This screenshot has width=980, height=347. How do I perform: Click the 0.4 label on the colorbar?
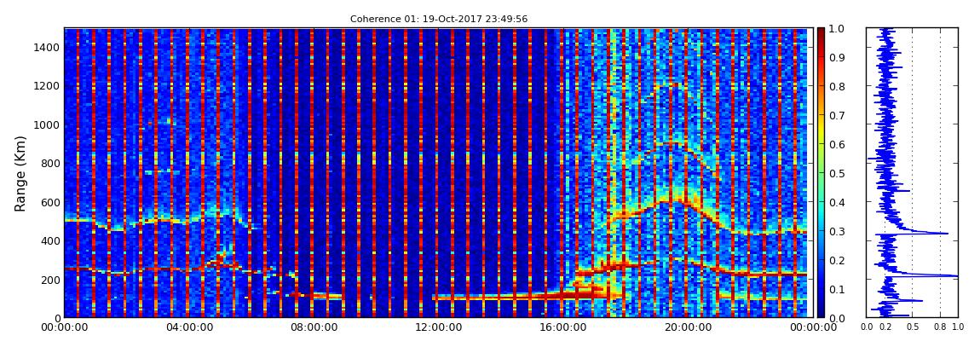coord(836,203)
